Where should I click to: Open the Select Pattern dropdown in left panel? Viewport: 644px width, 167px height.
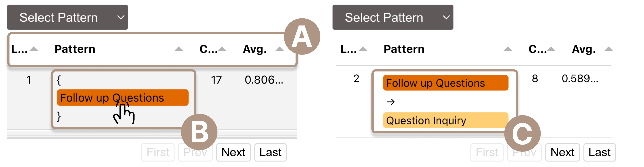pyautogui.click(x=68, y=17)
